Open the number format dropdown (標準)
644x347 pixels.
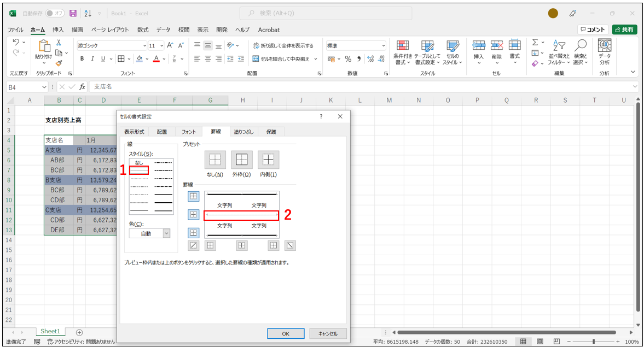[x=384, y=45]
